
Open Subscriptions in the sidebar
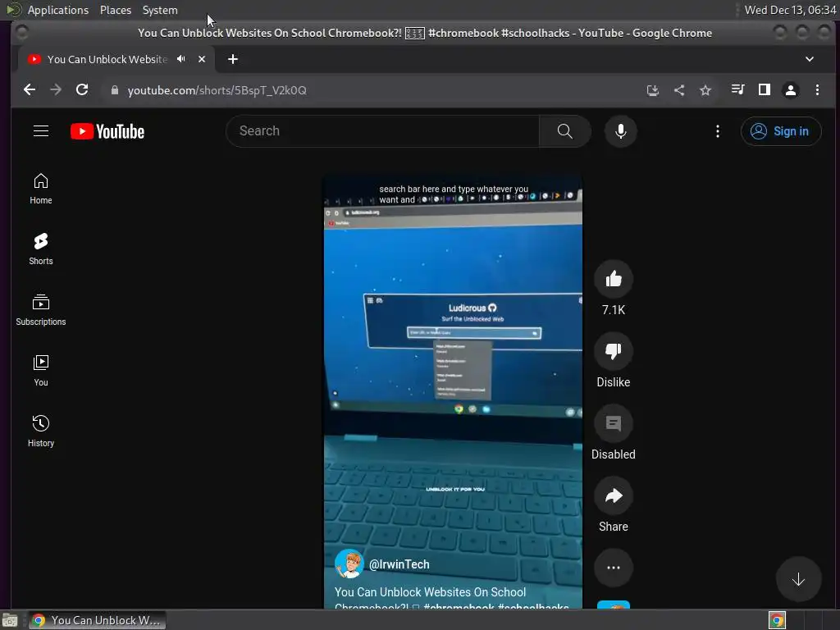point(41,311)
